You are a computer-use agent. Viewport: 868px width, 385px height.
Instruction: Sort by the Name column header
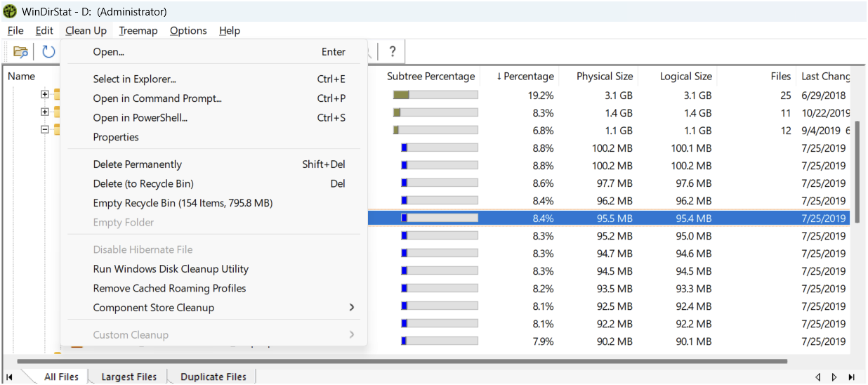tap(21, 77)
